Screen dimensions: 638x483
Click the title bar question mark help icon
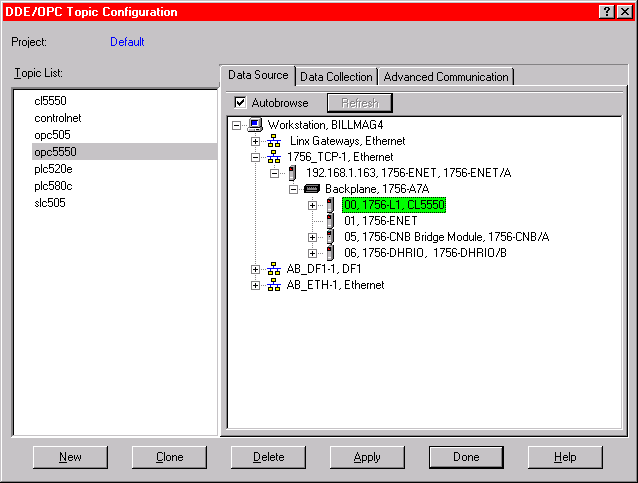(607, 12)
